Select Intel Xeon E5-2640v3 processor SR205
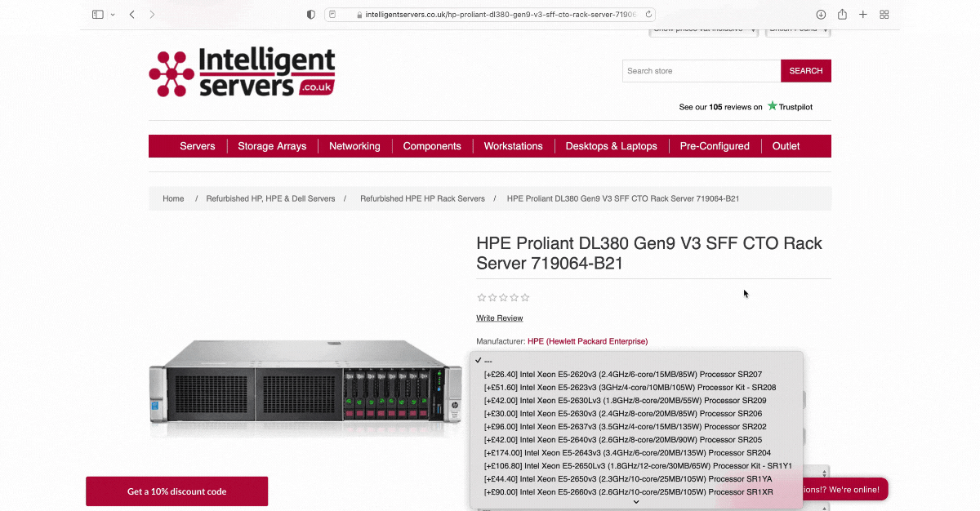The height and width of the screenshot is (511, 980). [x=636, y=439]
